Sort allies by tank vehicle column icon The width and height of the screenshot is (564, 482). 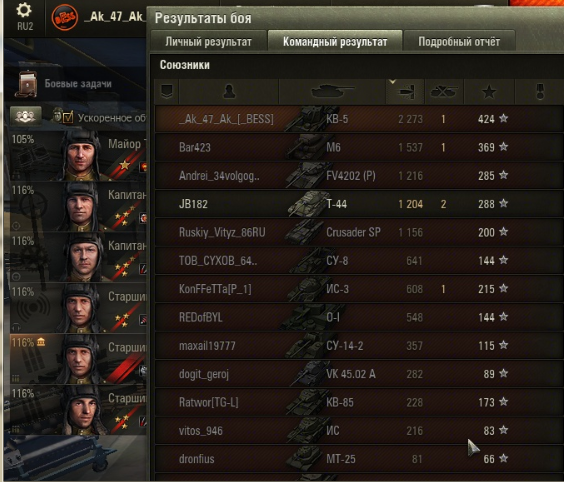[x=332, y=92]
